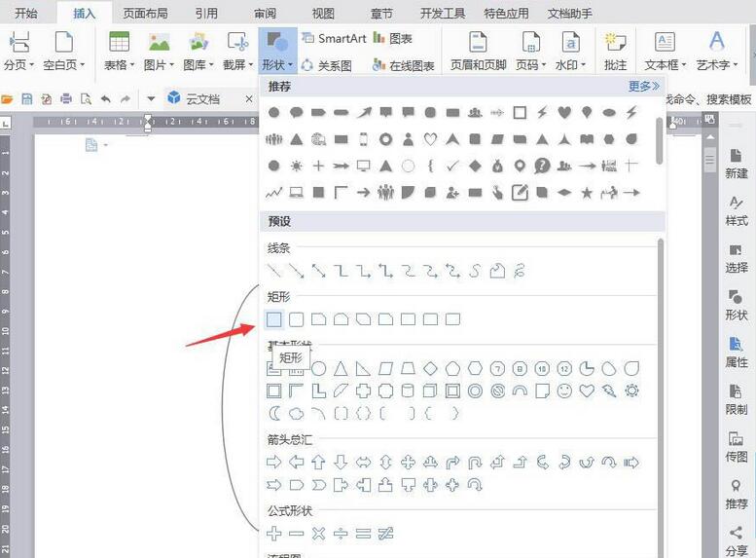Image resolution: width=756 pixels, height=558 pixels.
Task: Insert SmartArt graphic
Action: click(334, 38)
